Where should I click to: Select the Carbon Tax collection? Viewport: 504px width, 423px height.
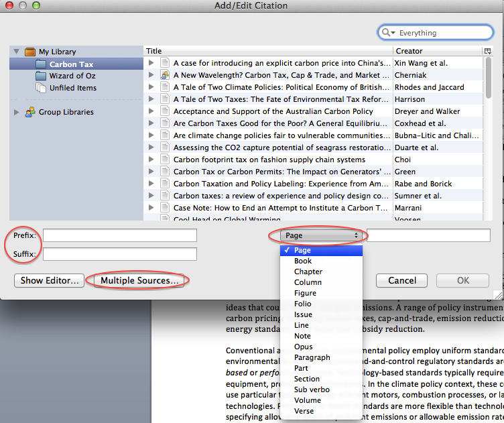pos(76,64)
